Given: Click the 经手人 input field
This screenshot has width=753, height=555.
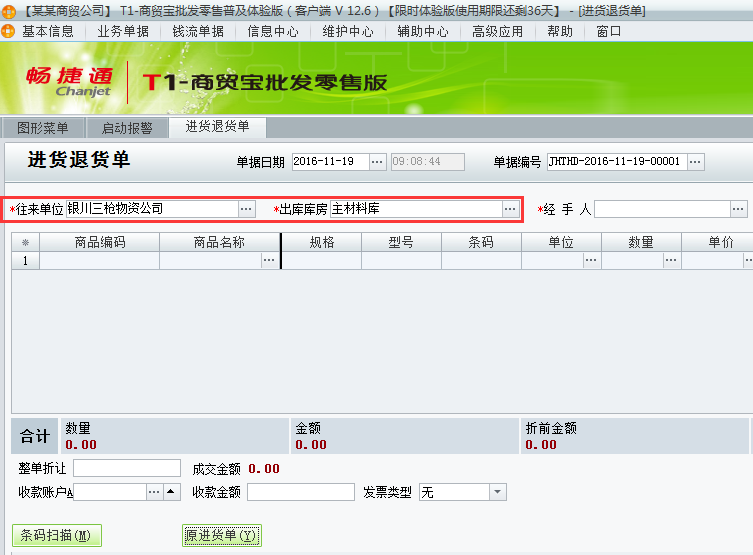Looking at the screenshot, I should point(662,209).
